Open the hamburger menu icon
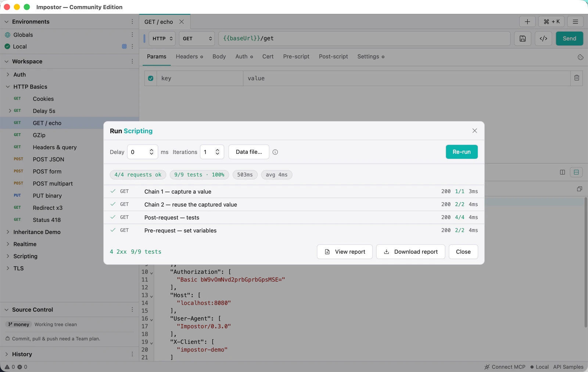This screenshot has height=372, width=588. click(576, 22)
